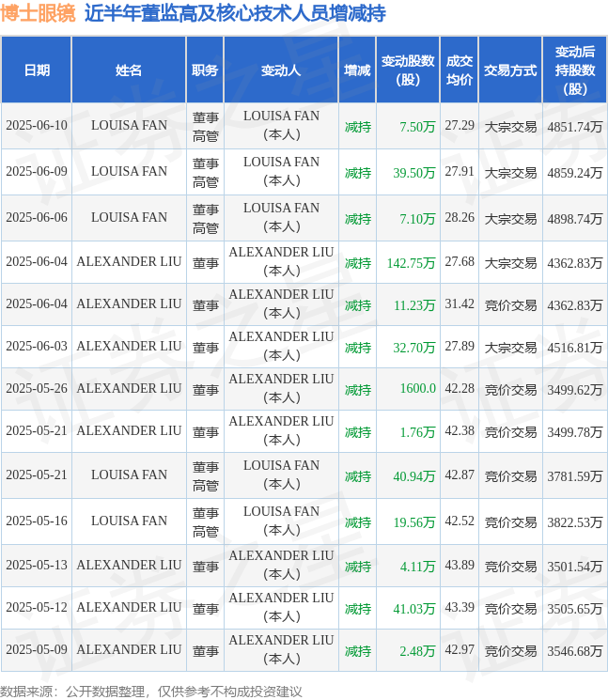Screen dimensions: 608x700
Task: Click the 变动后持股数(股) column header
Action: coord(574,70)
